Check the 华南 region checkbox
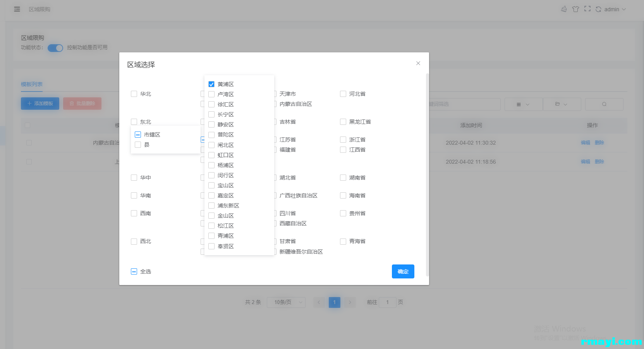Viewport: 644px width, 349px height. click(134, 195)
